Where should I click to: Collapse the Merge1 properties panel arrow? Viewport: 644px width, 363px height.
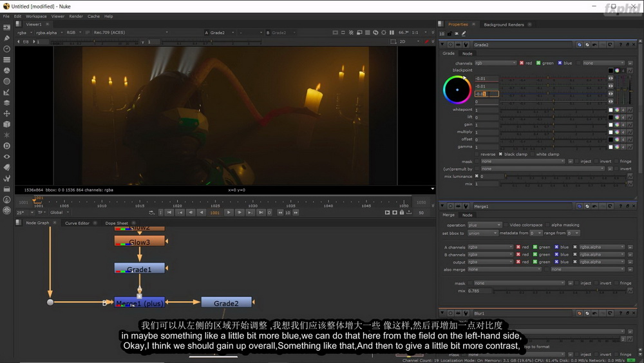(x=442, y=206)
